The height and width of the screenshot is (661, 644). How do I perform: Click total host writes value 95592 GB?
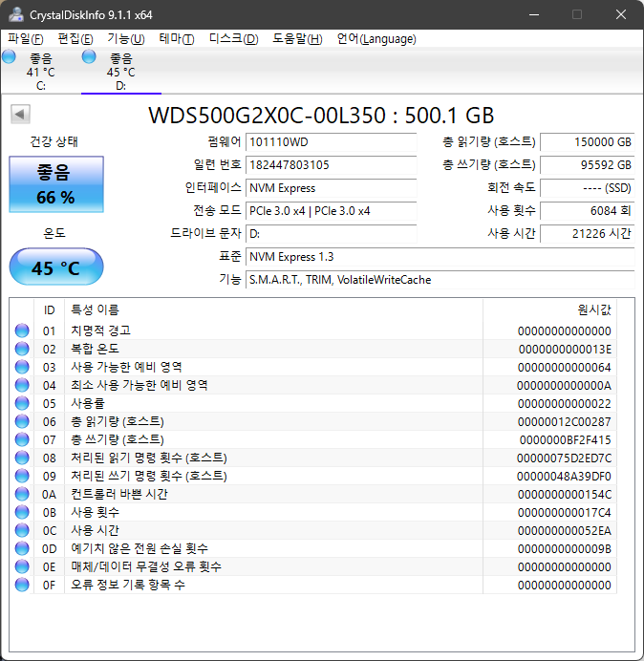[x=587, y=165]
